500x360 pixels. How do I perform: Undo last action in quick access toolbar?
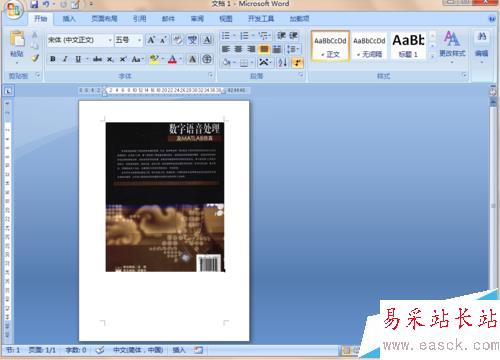point(46,4)
